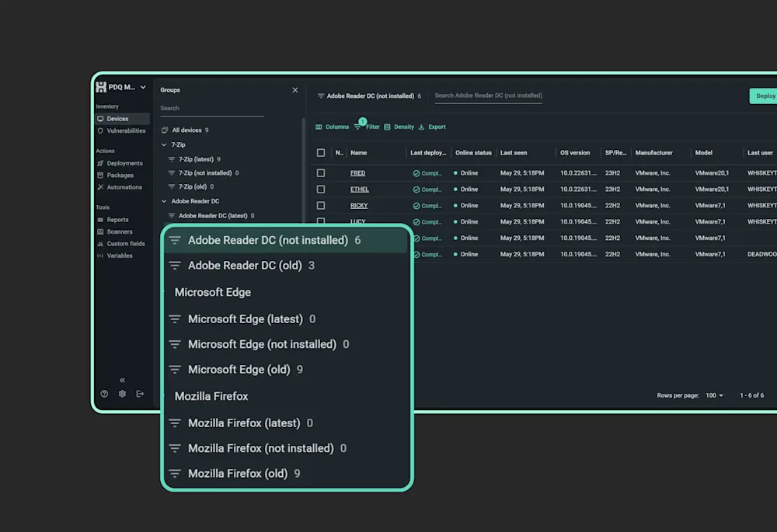
Task: Click the Groups search field
Action: pos(212,109)
